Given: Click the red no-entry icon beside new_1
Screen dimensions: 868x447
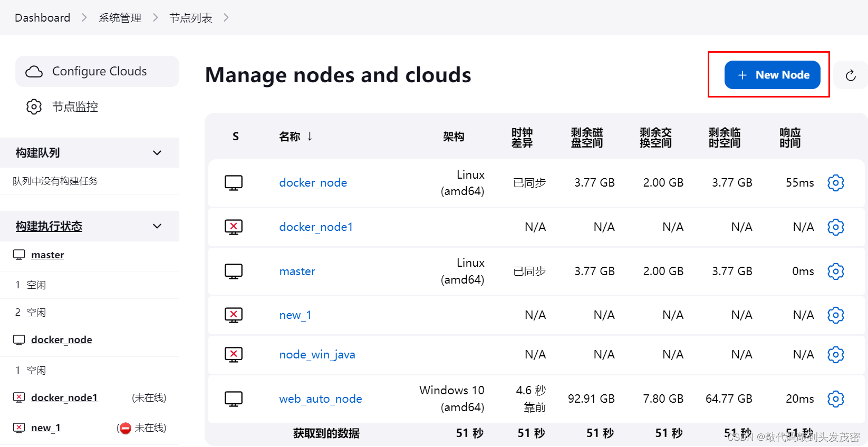Looking at the screenshot, I should (125, 429).
